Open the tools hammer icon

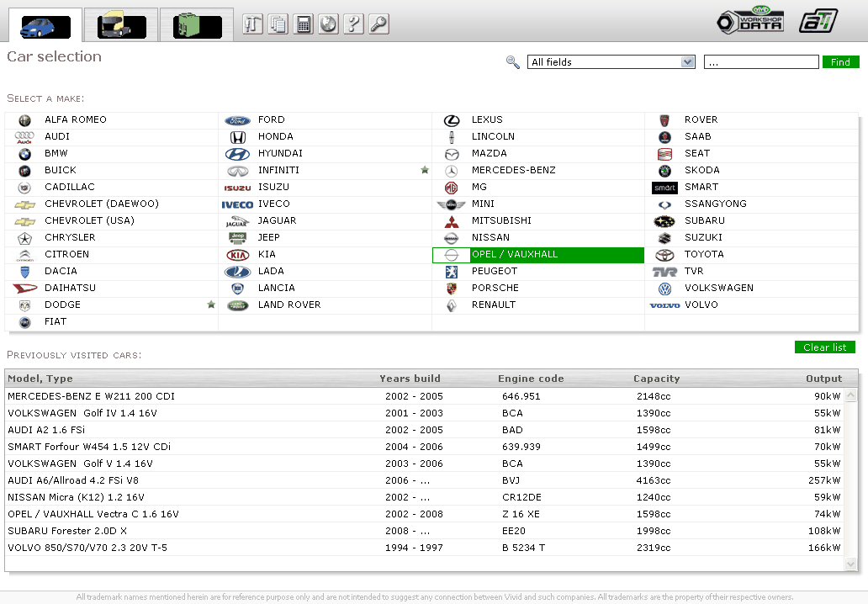(252, 24)
